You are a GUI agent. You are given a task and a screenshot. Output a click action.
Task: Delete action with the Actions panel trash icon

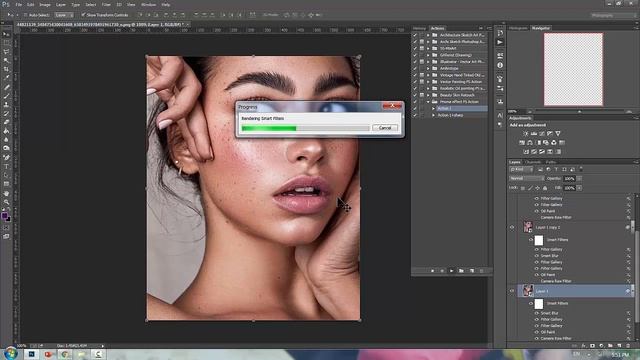482,271
